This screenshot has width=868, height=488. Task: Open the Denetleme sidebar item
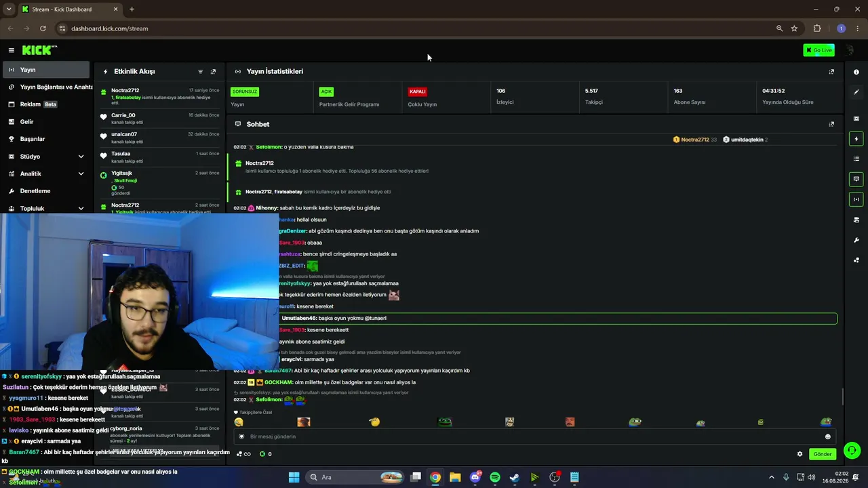(x=45, y=191)
